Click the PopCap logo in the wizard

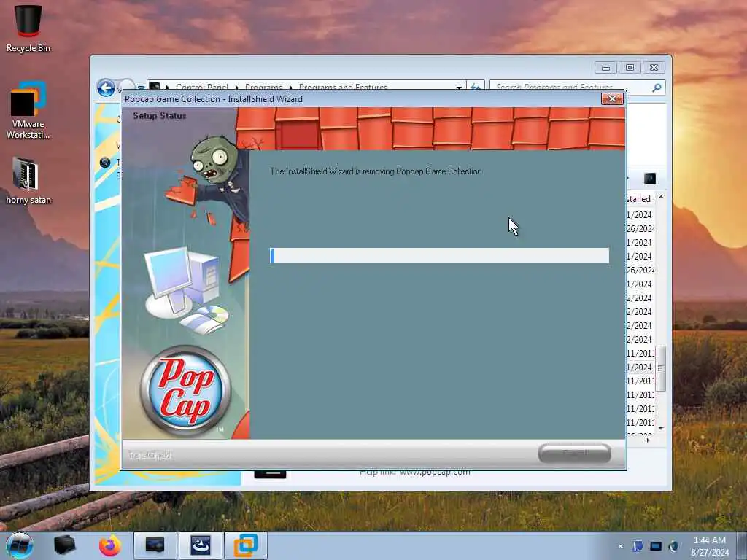185,391
